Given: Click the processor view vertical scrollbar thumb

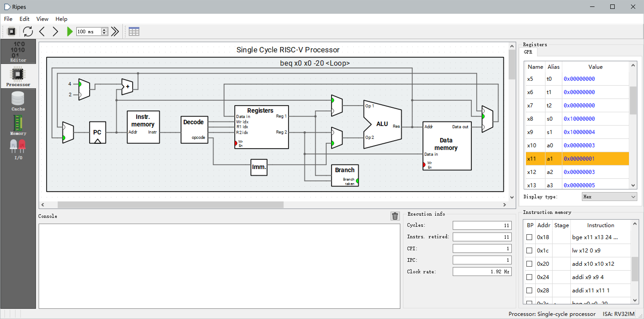Looking at the screenshot, I should coord(512,64).
